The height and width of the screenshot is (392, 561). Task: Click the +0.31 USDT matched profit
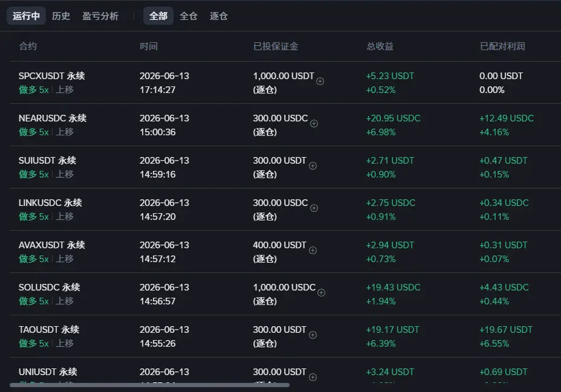pos(504,245)
